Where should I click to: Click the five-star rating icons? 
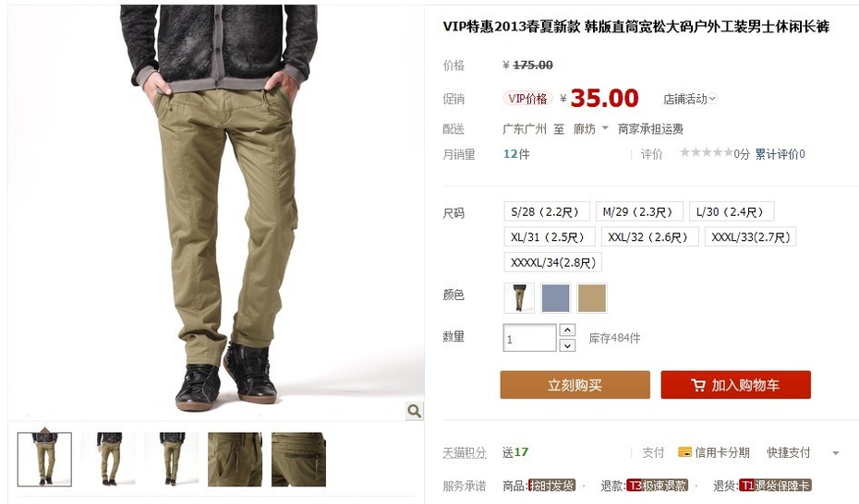pyautogui.click(x=707, y=152)
